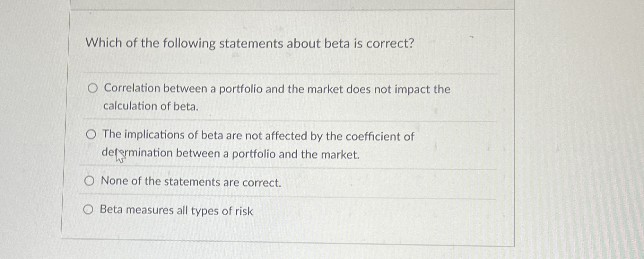Click the radio circle beside the third answer
This screenshot has height=259, width=644.
coord(90,181)
